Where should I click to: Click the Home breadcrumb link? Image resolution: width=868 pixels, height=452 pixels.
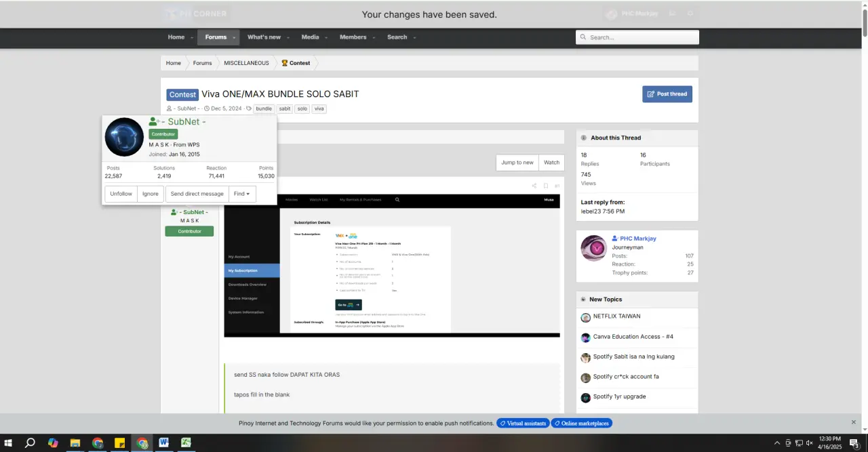pyautogui.click(x=174, y=63)
